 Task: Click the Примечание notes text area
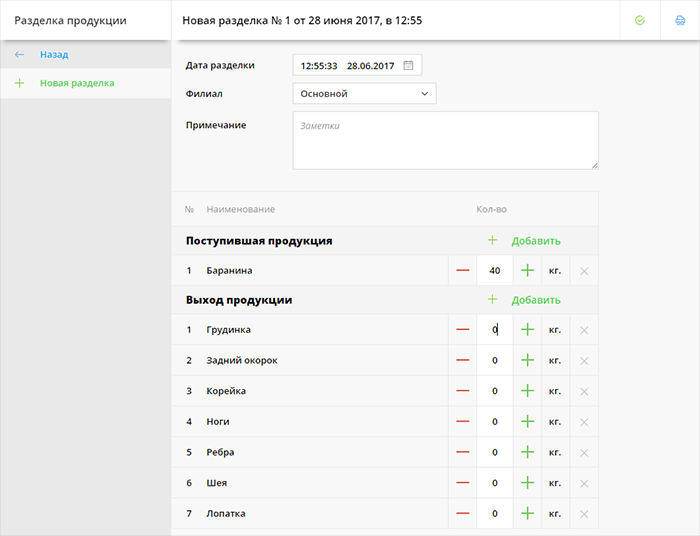[x=445, y=140]
